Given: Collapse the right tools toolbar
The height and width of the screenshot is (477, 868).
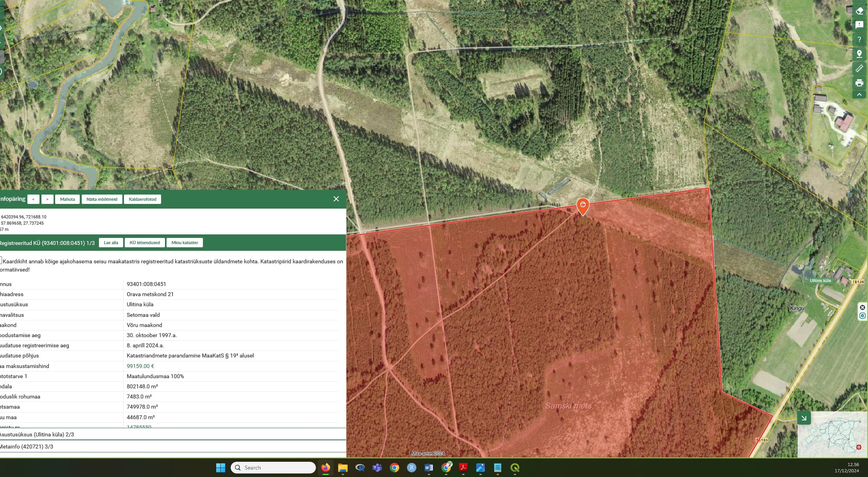Looking at the screenshot, I should tap(859, 95).
